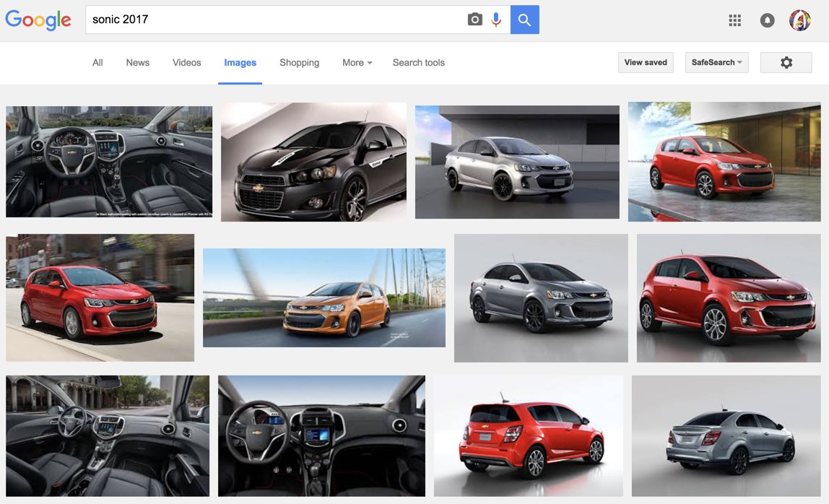Select the Images tab
Screen dimensions: 829x504
(x=240, y=62)
